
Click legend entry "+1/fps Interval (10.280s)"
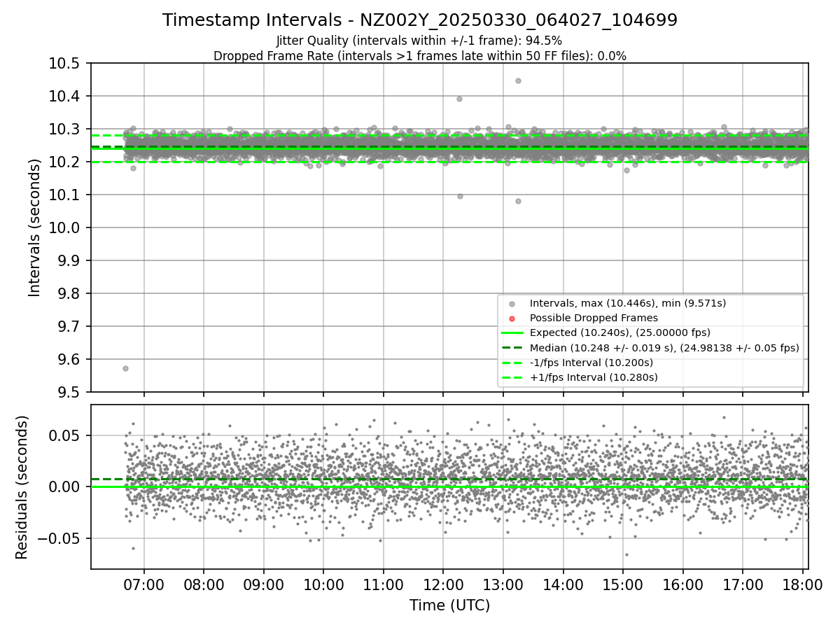tap(594, 377)
